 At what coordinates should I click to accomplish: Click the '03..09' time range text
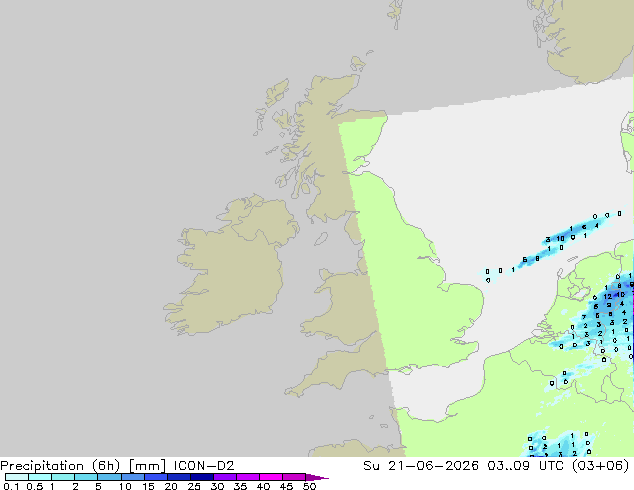(508, 466)
